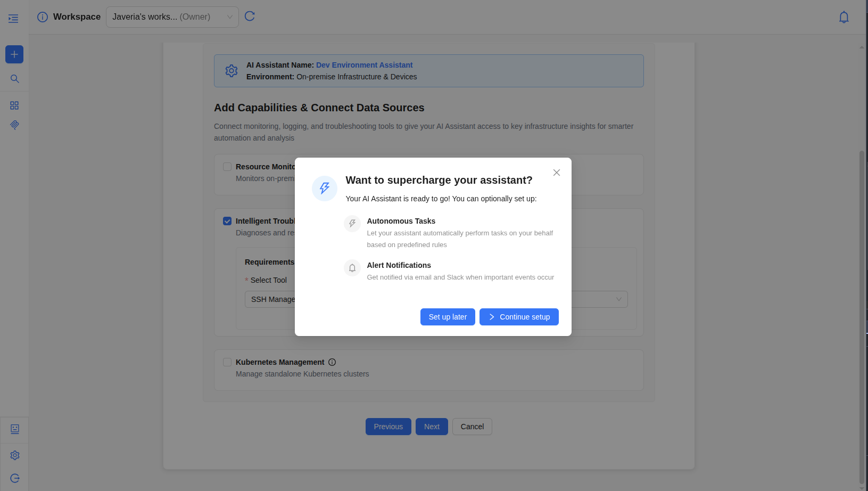The width and height of the screenshot is (868, 491).
Task: Enable the Resource Monitoring checkbox
Action: [x=227, y=167]
